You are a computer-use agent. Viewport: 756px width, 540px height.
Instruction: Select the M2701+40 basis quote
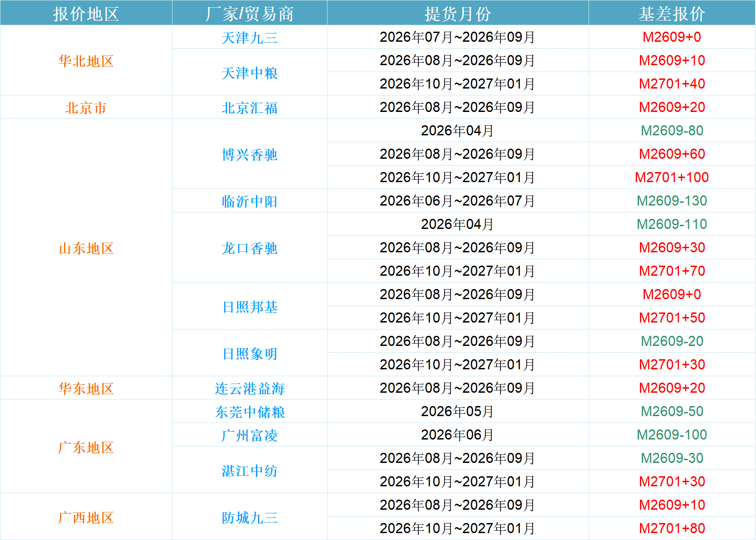(672, 84)
